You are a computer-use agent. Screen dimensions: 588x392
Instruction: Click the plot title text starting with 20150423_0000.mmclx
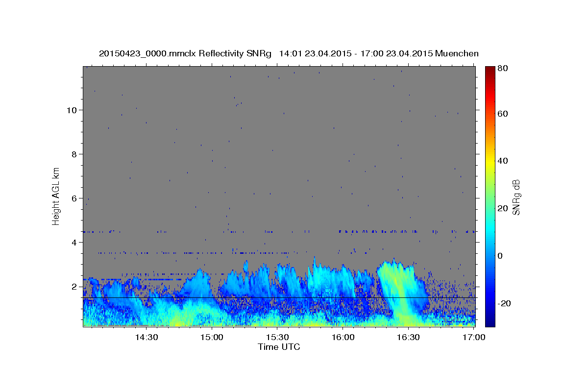pyautogui.click(x=289, y=53)
